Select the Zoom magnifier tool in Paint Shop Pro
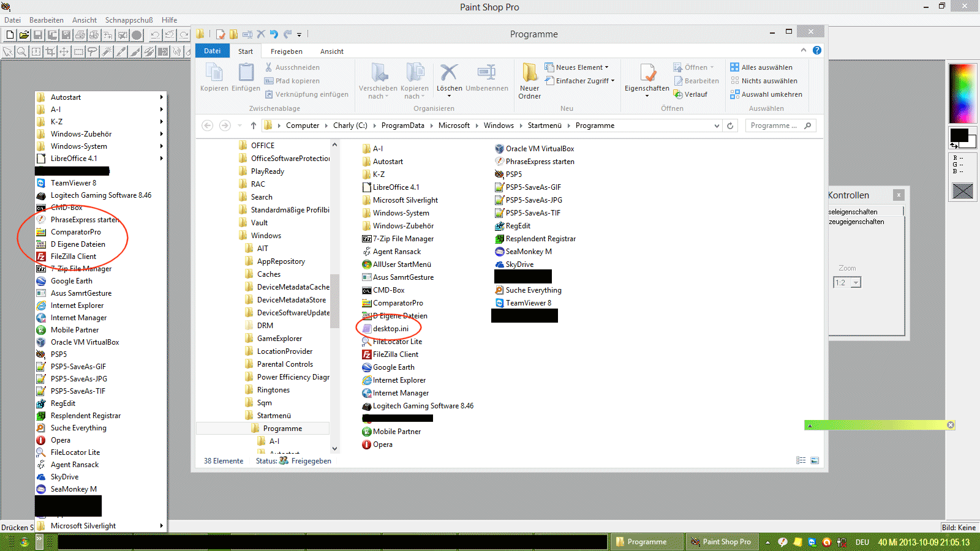Image resolution: width=980 pixels, height=551 pixels. point(22,52)
